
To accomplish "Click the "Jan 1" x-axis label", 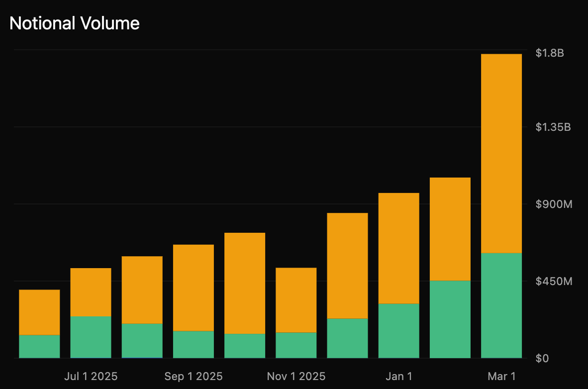I will 398,376.
